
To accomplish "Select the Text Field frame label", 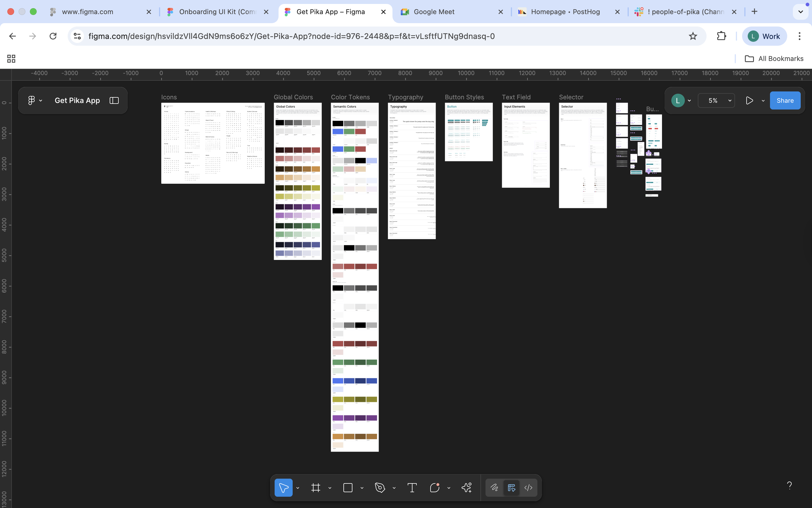I will tap(516, 97).
